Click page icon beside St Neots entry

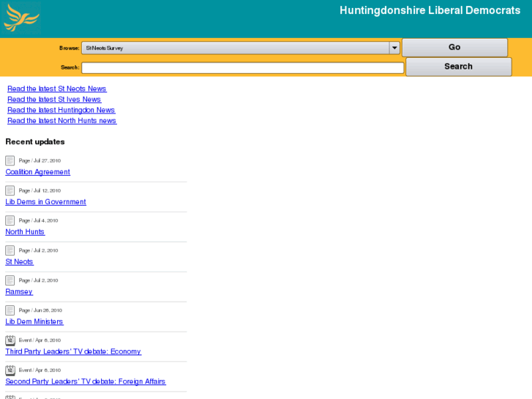10,250
